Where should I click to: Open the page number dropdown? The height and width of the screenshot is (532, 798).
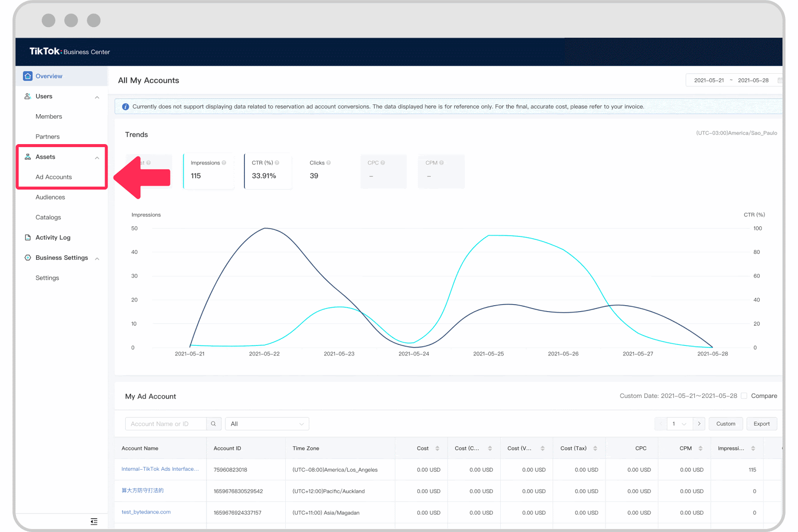click(679, 424)
